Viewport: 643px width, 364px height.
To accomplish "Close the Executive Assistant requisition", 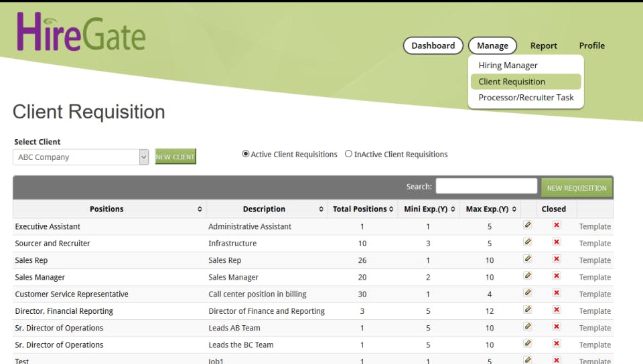I will coord(557,225).
